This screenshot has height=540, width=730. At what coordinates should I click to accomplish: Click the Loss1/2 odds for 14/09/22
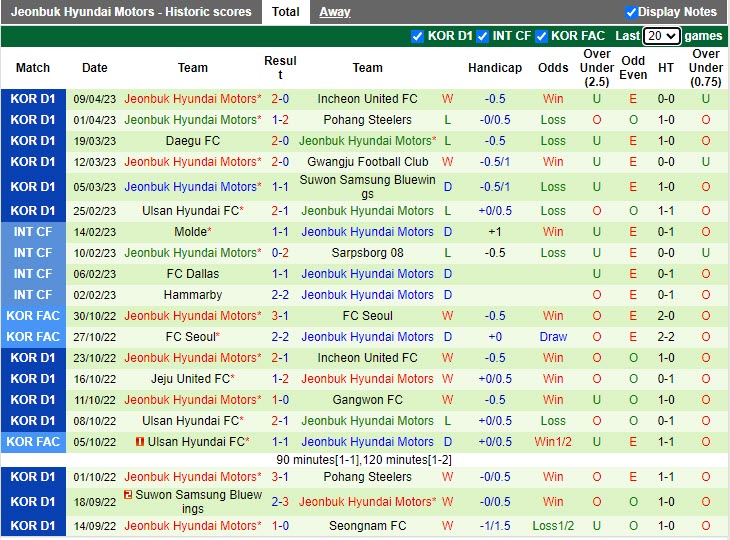click(553, 526)
